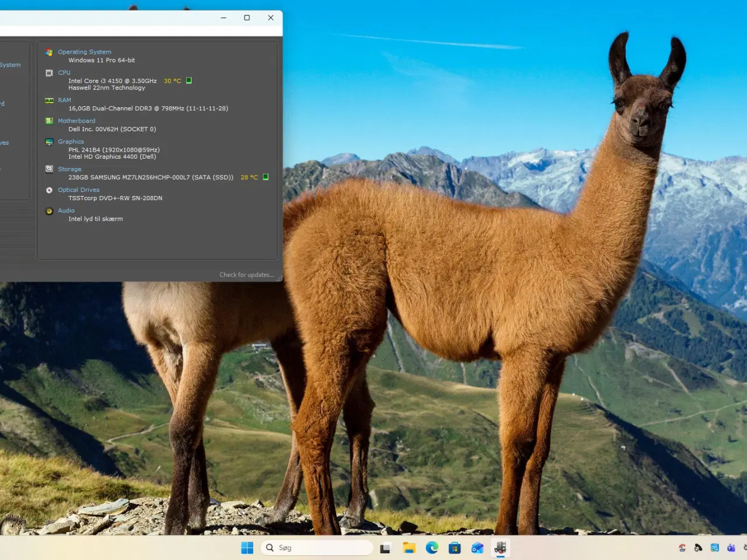747x560 pixels.
Task: Click the CPU chip icon
Action: point(49,73)
